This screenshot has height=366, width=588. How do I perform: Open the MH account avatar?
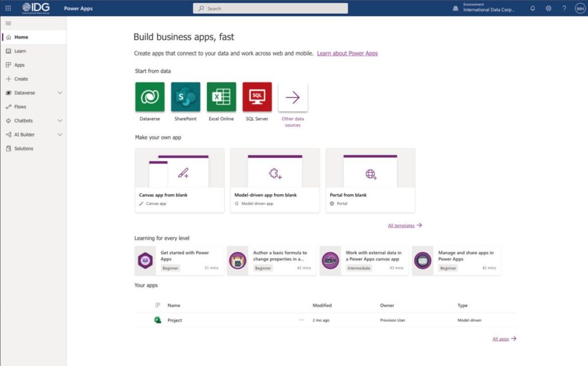tap(580, 8)
